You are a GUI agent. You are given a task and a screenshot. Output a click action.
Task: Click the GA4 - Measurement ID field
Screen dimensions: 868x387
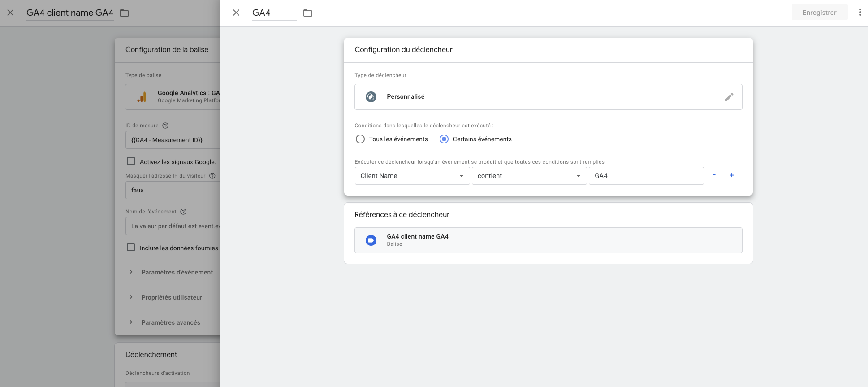click(173, 140)
